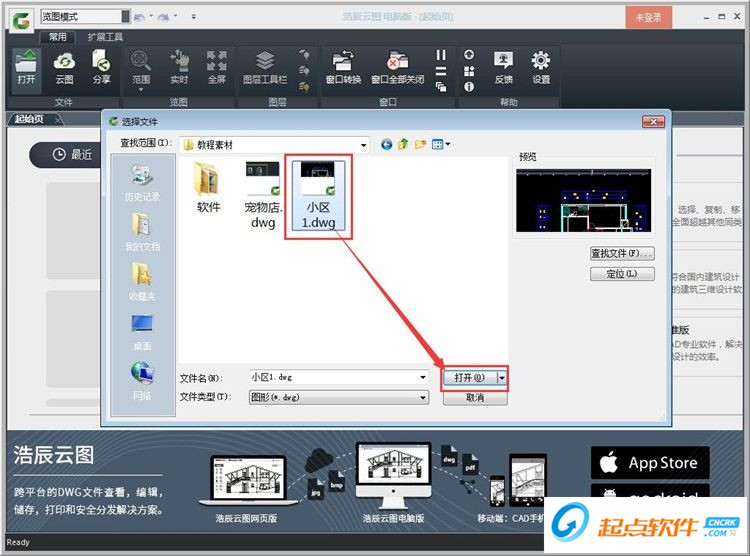Go back with the blue arrow icon in dialog

386,144
